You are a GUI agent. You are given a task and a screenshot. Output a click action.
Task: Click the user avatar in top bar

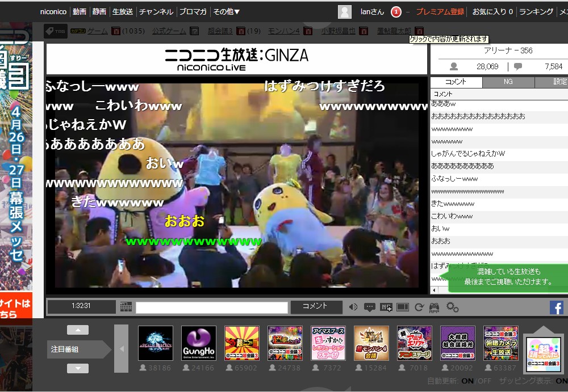tap(345, 12)
